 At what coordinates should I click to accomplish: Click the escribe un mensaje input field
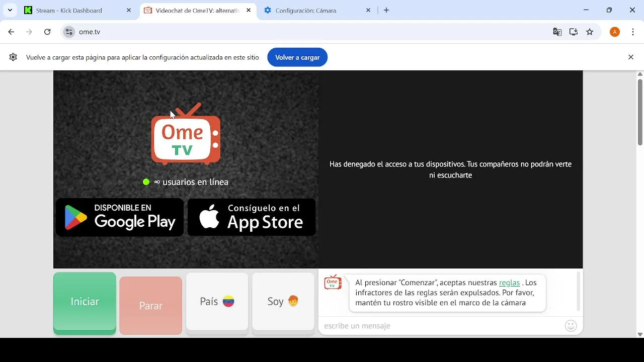(442, 326)
